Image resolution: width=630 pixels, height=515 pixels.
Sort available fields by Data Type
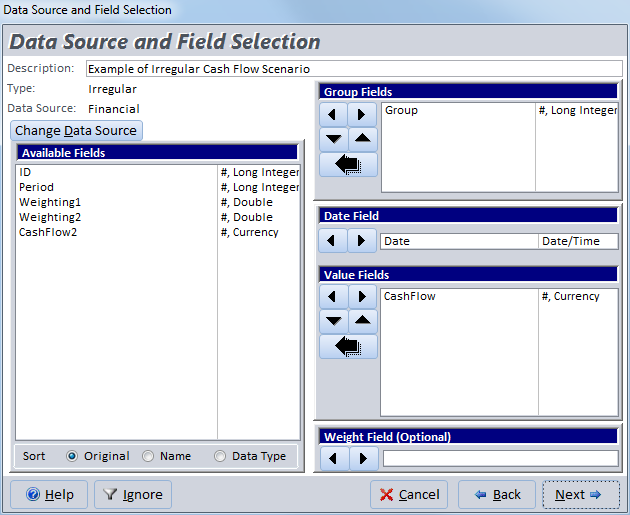220,456
